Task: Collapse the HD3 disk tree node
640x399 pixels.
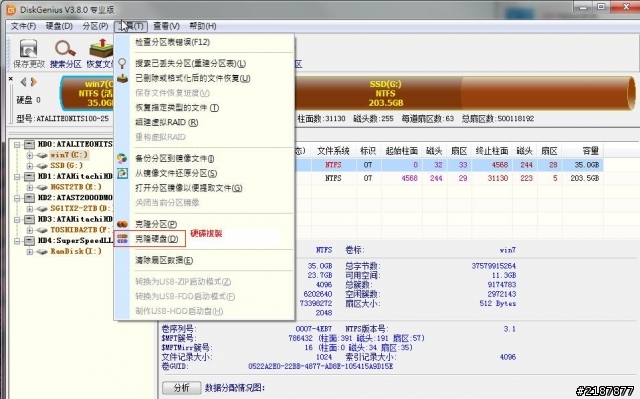Action: [17, 219]
